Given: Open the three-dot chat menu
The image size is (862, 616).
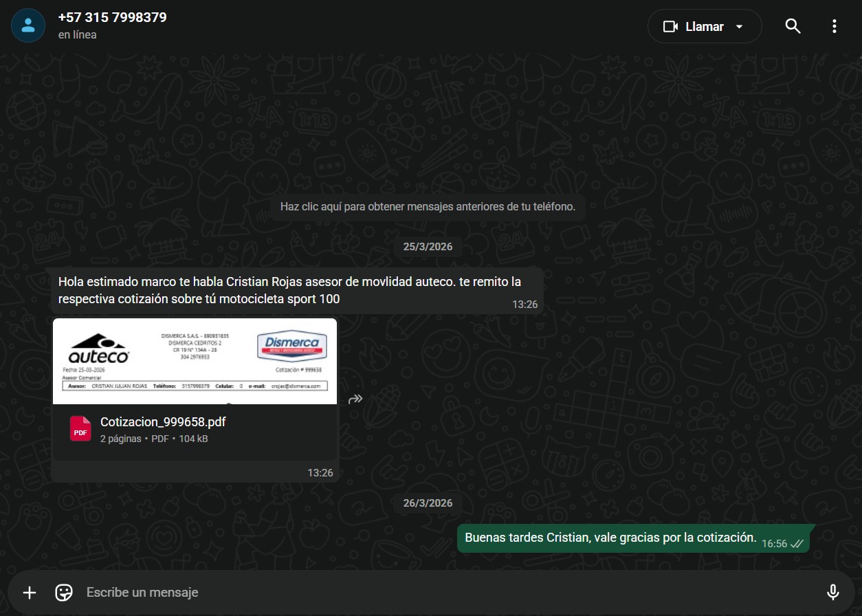Looking at the screenshot, I should pyautogui.click(x=834, y=27).
